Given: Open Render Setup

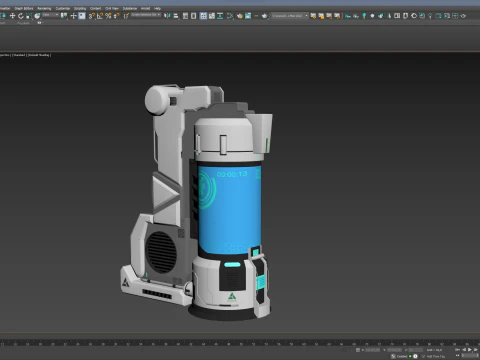Looking at the screenshot, I should click(240, 16).
